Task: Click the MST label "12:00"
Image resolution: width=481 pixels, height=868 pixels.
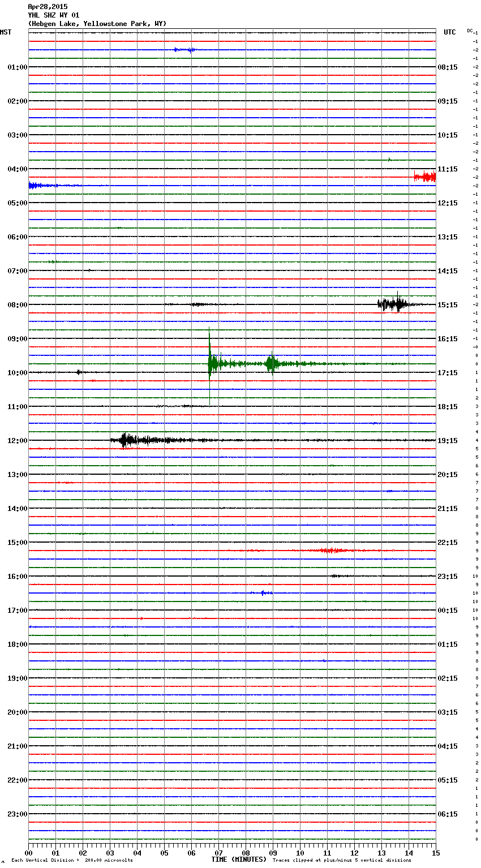Action: [18, 441]
